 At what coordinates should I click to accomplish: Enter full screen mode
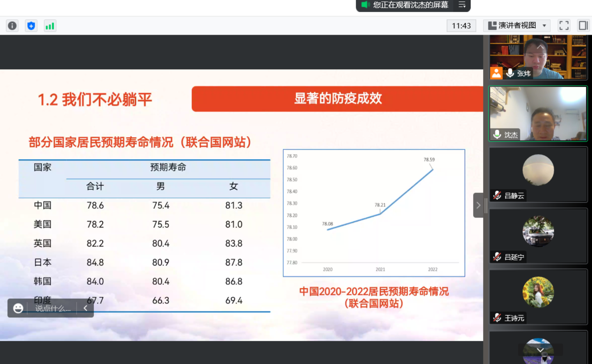click(564, 25)
